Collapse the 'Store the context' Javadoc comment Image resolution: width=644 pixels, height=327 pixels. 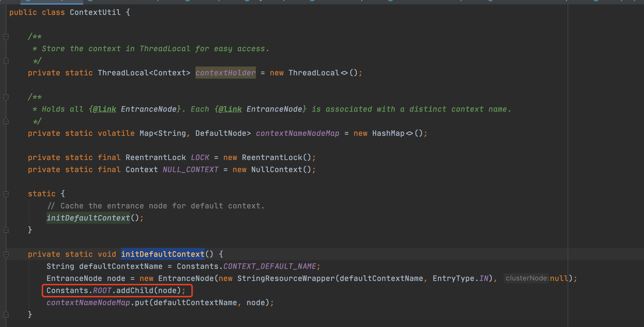point(6,37)
